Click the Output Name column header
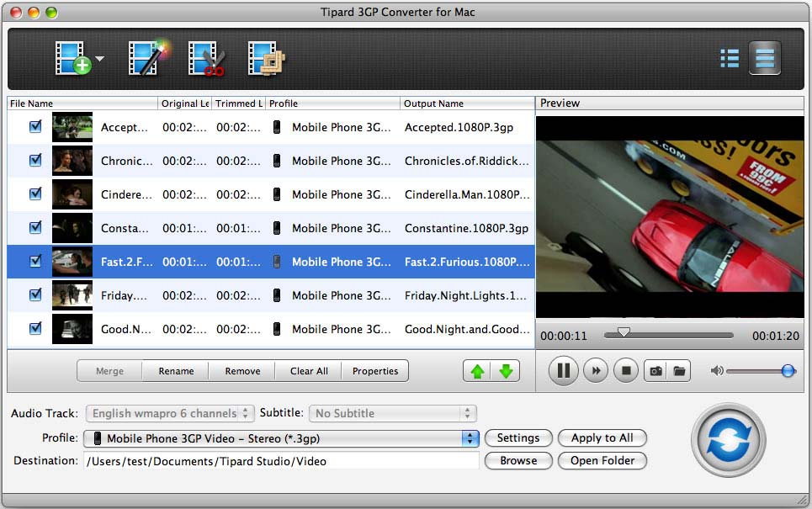 tap(467, 103)
